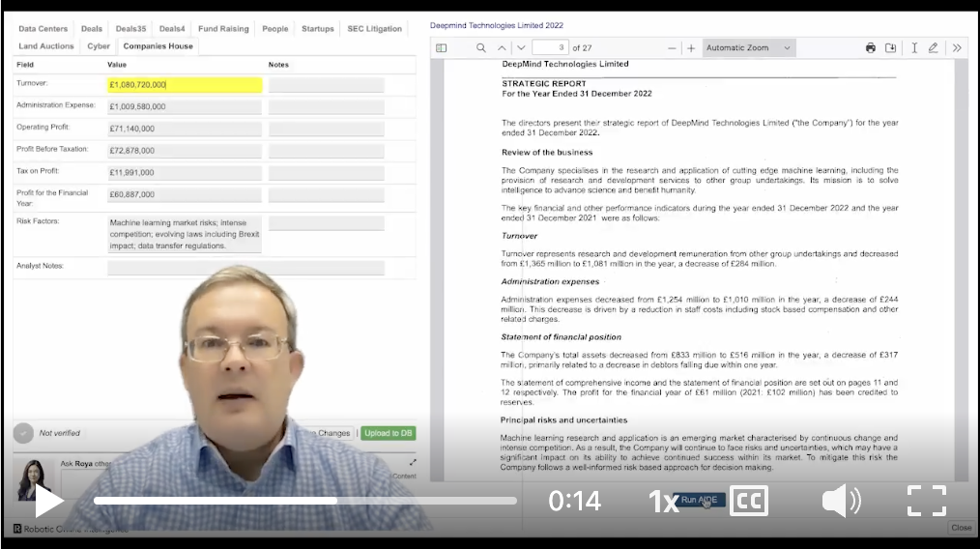This screenshot has width=980, height=549.
Task: Click the PDF page number field
Action: point(550,47)
